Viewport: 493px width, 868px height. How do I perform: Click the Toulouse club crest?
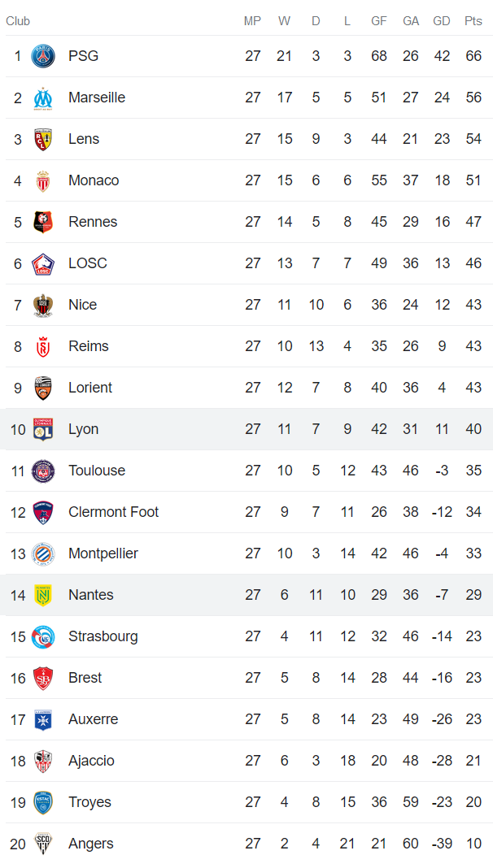pyautogui.click(x=43, y=471)
